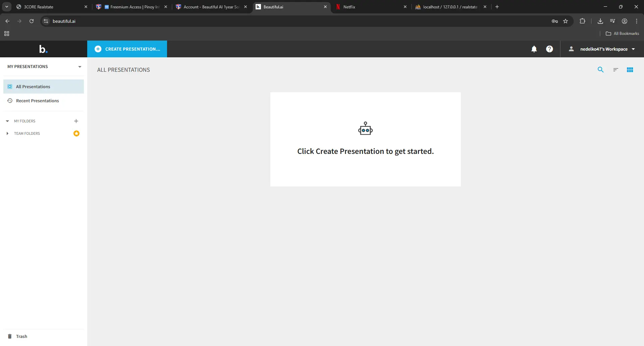Click the Beautiful.ai logo
The image size is (644, 346).
click(x=43, y=49)
